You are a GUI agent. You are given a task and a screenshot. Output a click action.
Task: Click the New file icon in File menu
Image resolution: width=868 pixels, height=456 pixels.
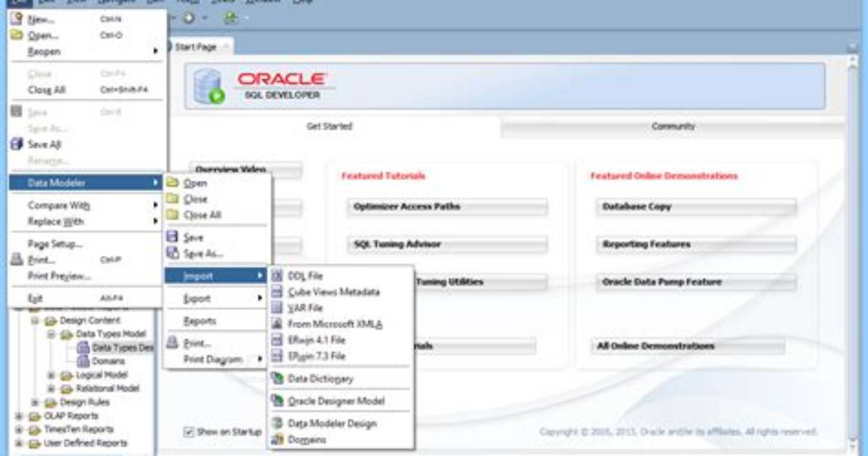click(x=17, y=18)
